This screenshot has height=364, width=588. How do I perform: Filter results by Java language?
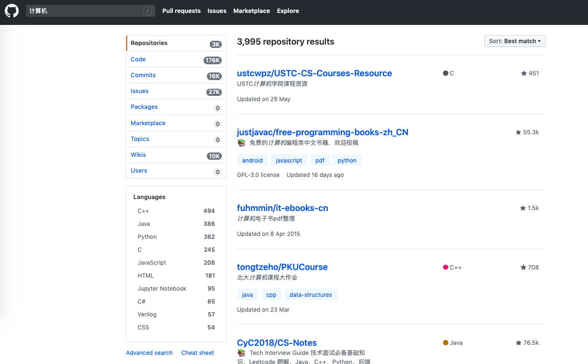point(176,224)
